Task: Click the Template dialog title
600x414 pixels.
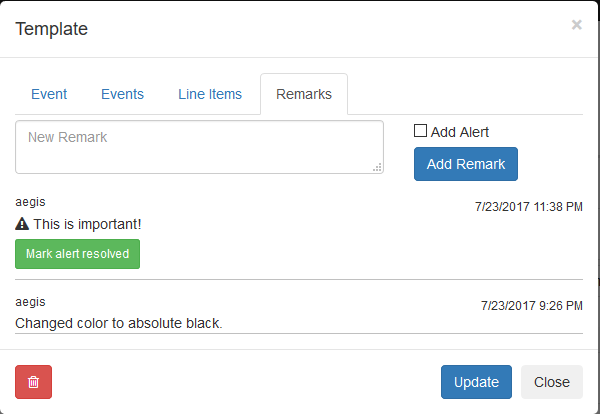Action: [52, 29]
